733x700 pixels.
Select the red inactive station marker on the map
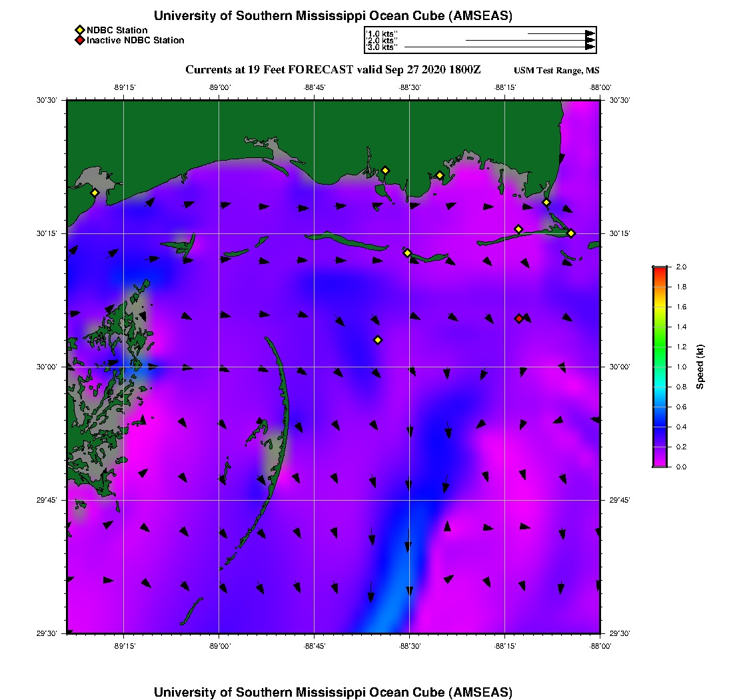point(518,319)
